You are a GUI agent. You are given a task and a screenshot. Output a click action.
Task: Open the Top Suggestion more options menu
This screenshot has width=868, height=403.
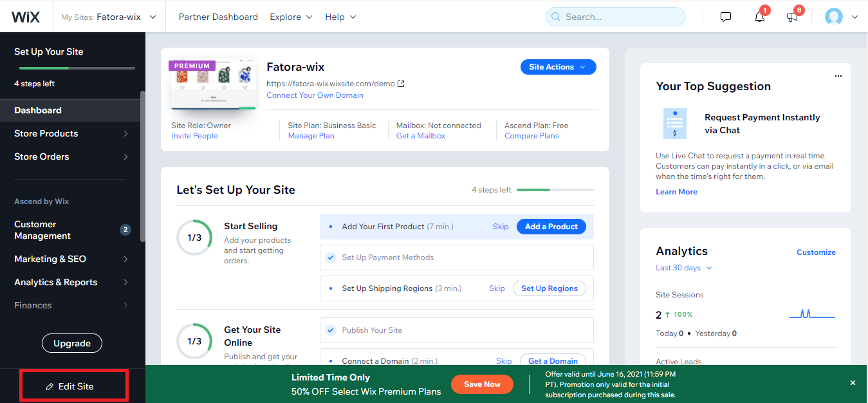pyautogui.click(x=838, y=76)
